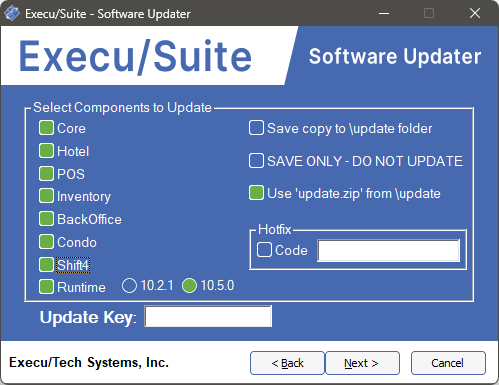Click the Hotfix Code text field
499x385 pixels.
pyautogui.click(x=389, y=250)
